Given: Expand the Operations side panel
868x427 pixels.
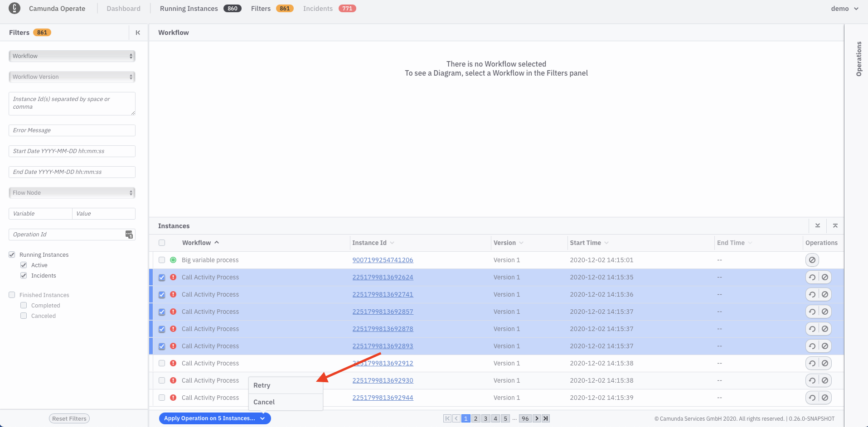Looking at the screenshot, I should (858, 59).
